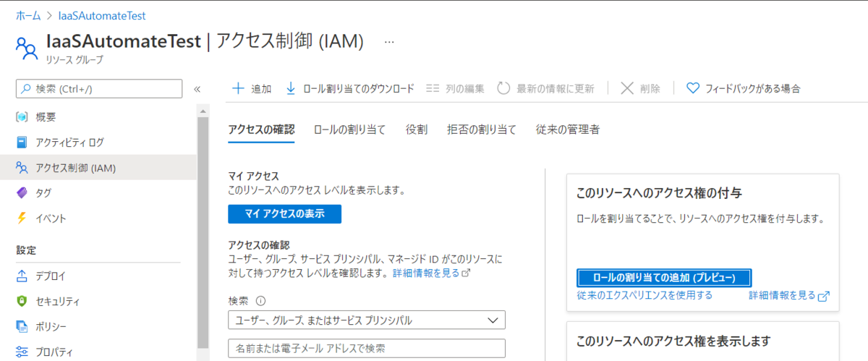Screen dimensions: 868x361
Task: Open the ellipsis more menu by title
Action: pyautogui.click(x=389, y=41)
